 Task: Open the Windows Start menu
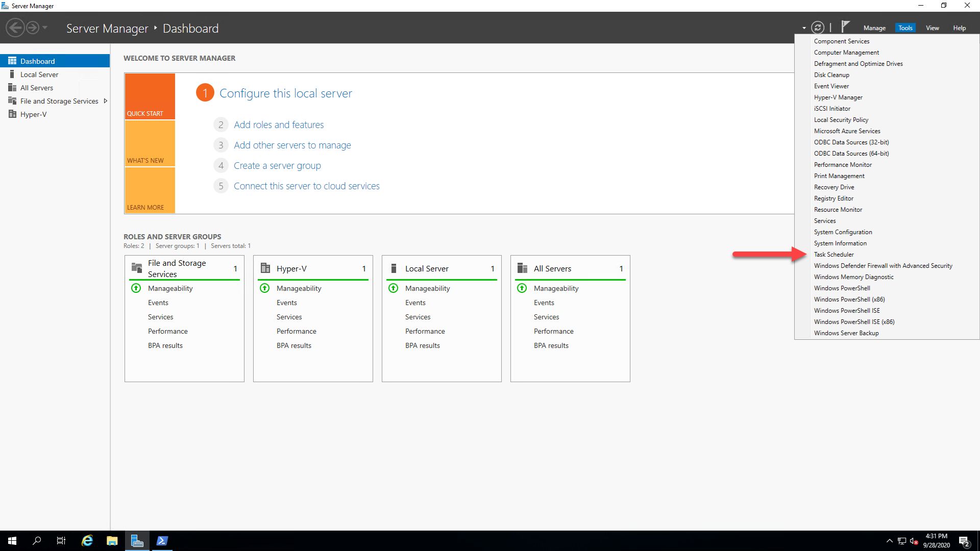coord(12,541)
